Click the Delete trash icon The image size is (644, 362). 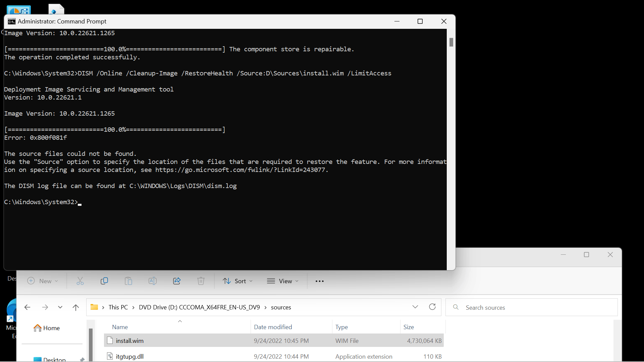pyautogui.click(x=201, y=281)
